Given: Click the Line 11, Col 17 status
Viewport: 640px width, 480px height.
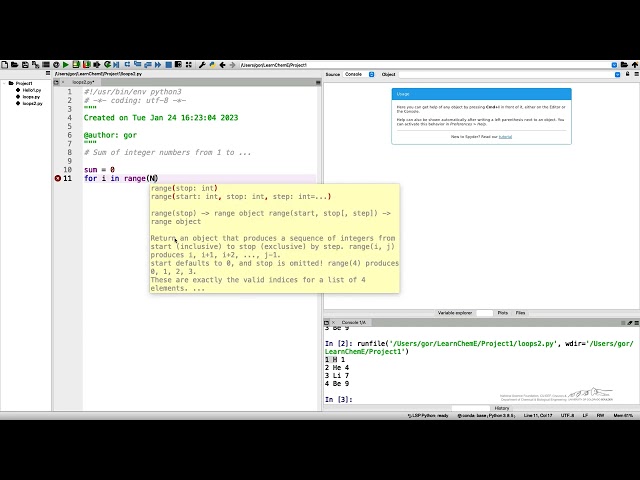Looking at the screenshot, I should [x=538, y=416].
